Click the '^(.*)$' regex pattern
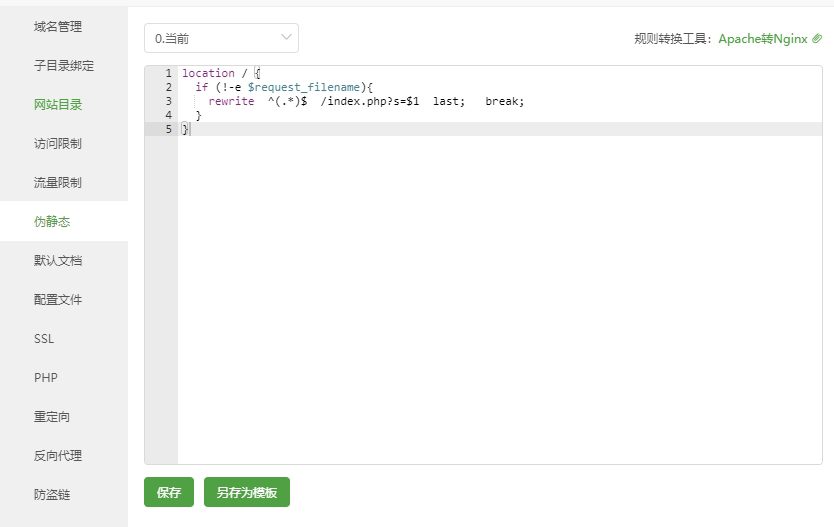Screen dimensions: 834x527 [x=287, y=101]
